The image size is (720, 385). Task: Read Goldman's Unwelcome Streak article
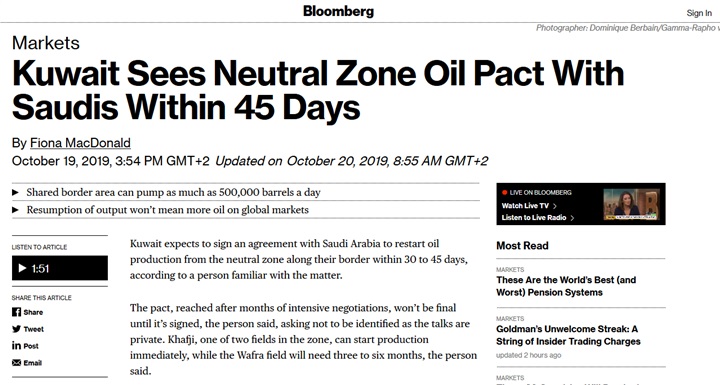[x=568, y=335]
